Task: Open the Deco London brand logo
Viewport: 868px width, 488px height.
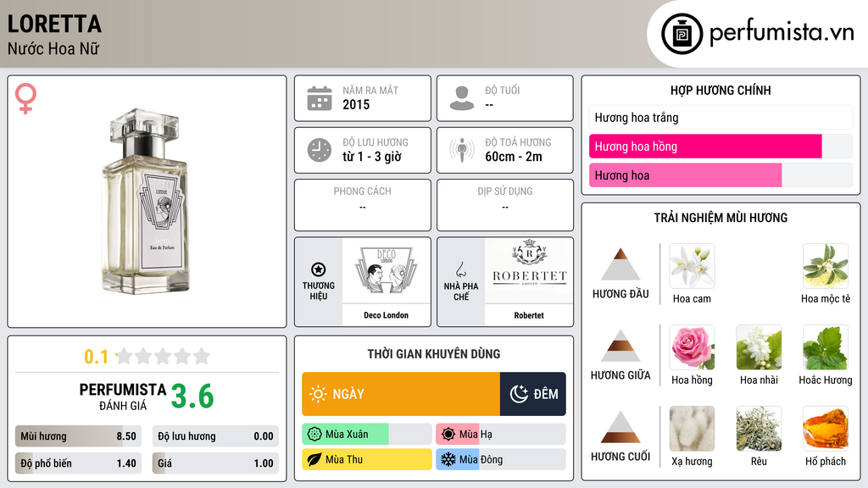Action: pyautogui.click(x=386, y=270)
